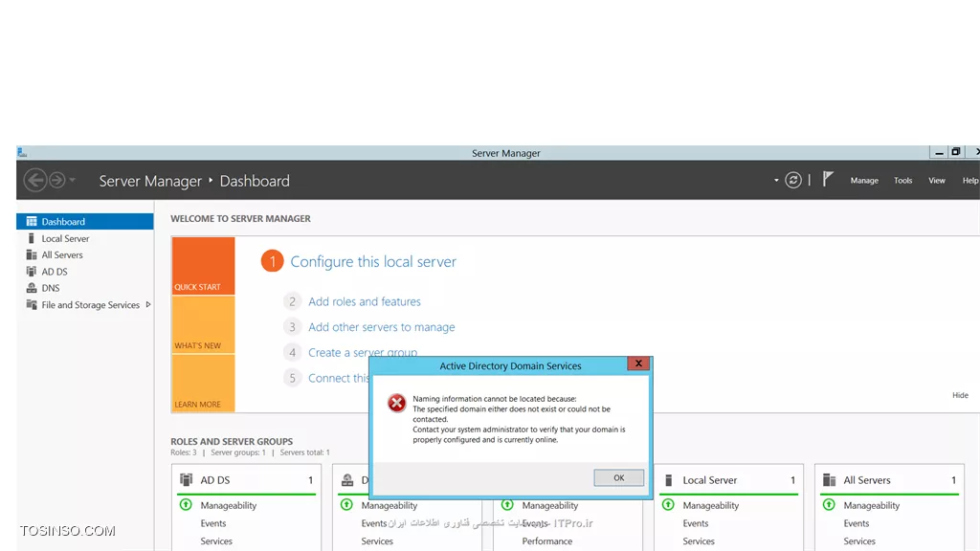Image resolution: width=980 pixels, height=551 pixels.
Task: Click the Hide link in welcome panel
Action: point(960,395)
